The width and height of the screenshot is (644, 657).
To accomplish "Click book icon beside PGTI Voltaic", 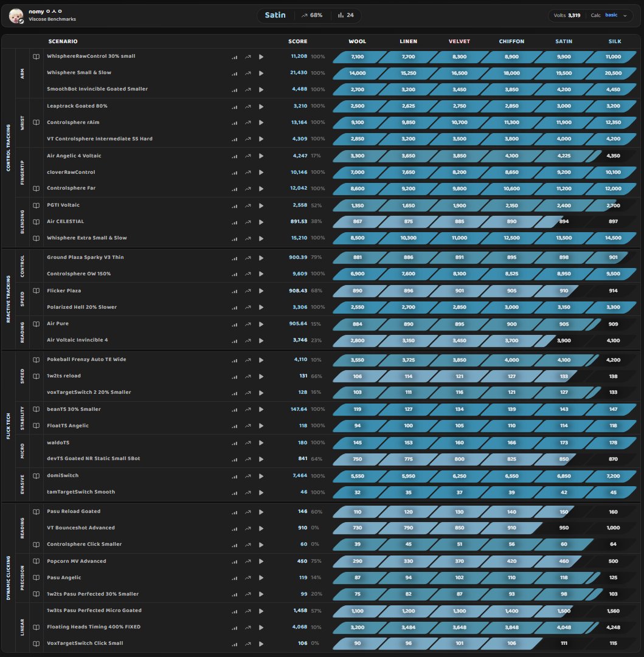I will 36,205.
